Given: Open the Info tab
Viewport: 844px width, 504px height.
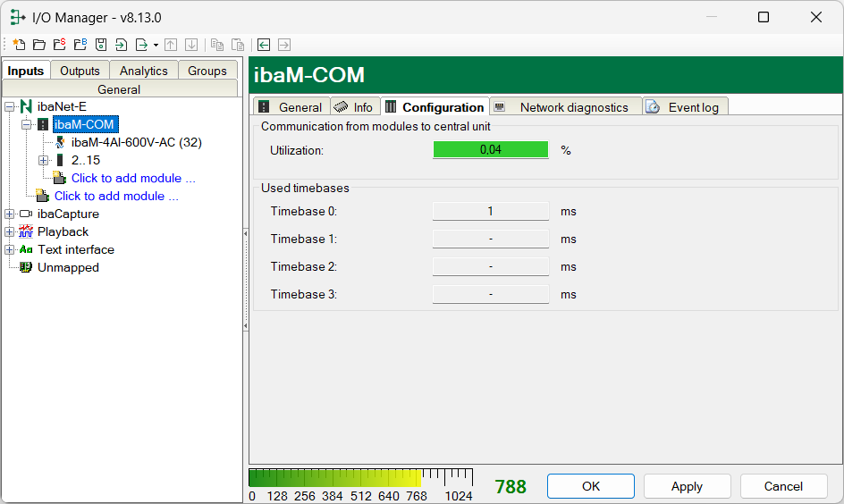Looking at the screenshot, I should [x=355, y=107].
